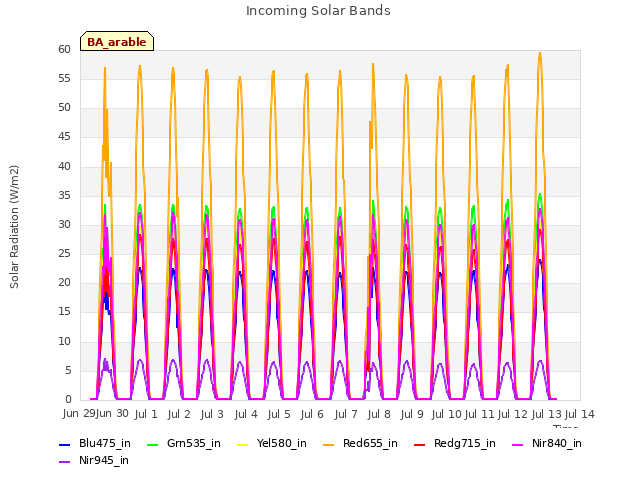Click the Solar Radiation (W/m2) axis label
This screenshot has width=640, height=480.
click(x=14, y=227)
